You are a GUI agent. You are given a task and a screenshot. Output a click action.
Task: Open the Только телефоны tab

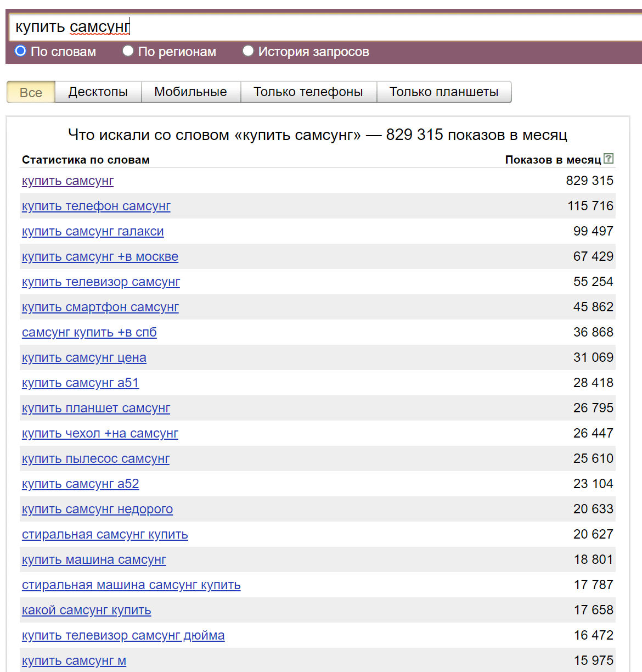(308, 92)
